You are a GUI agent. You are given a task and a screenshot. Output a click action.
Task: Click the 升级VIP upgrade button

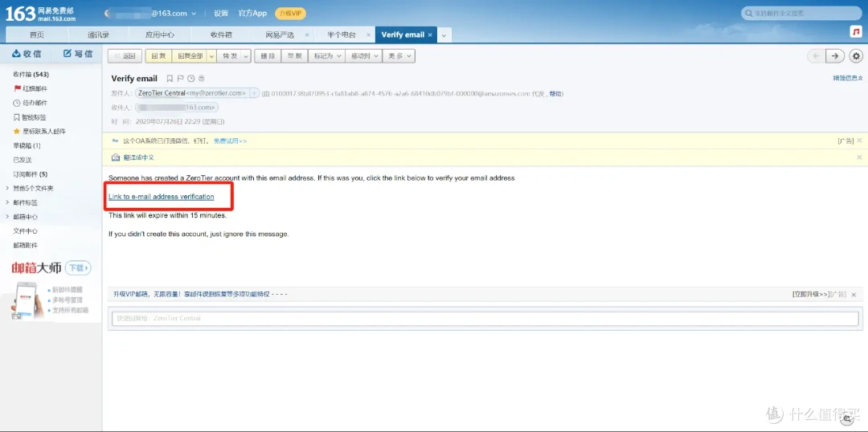coord(290,14)
